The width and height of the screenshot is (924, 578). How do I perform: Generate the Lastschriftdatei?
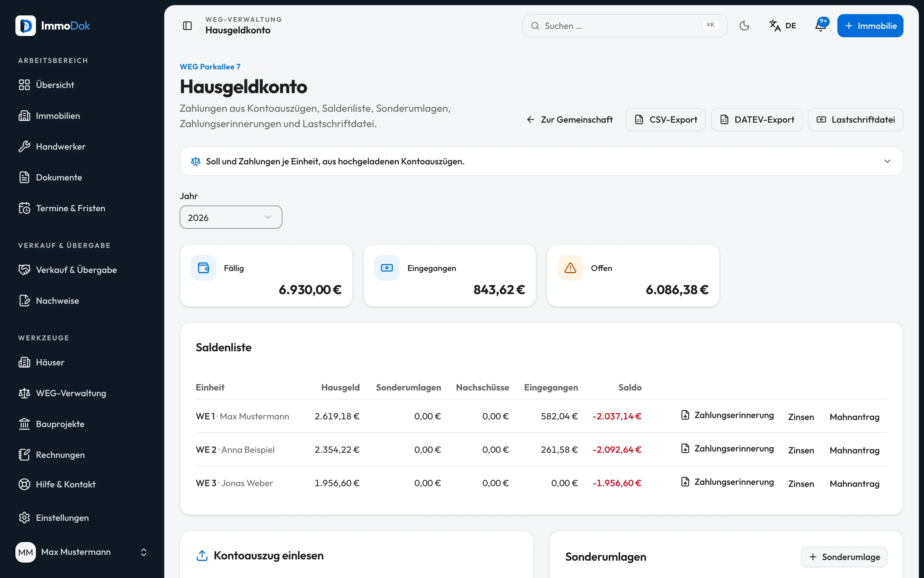[855, 120]
